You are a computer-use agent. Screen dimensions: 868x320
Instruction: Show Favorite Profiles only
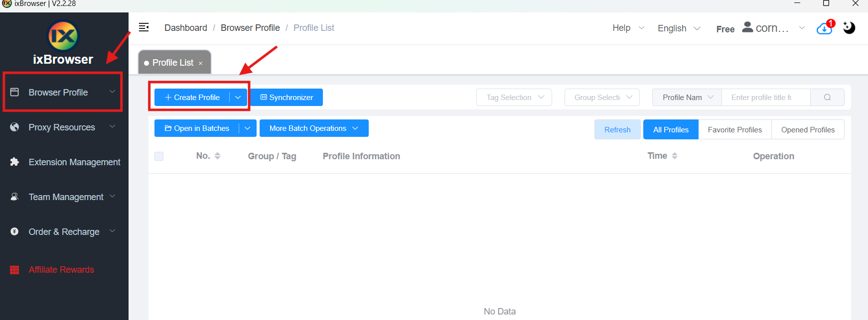[734, 129]
